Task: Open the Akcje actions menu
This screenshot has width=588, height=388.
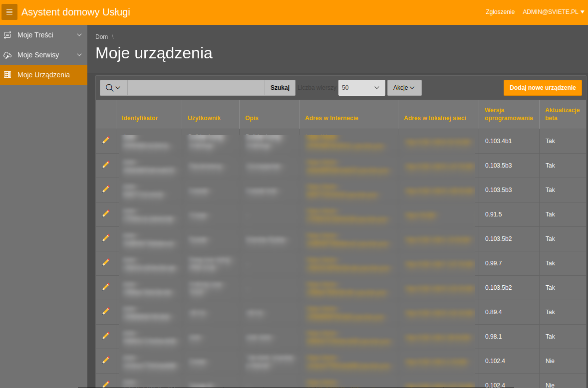Action: coord(404,88)
